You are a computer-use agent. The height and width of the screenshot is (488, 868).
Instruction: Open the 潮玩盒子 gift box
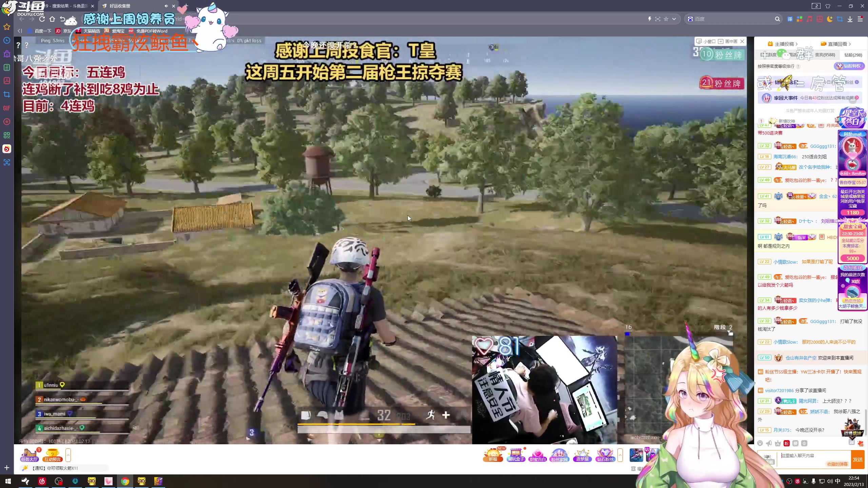click(x=516, y=455)
